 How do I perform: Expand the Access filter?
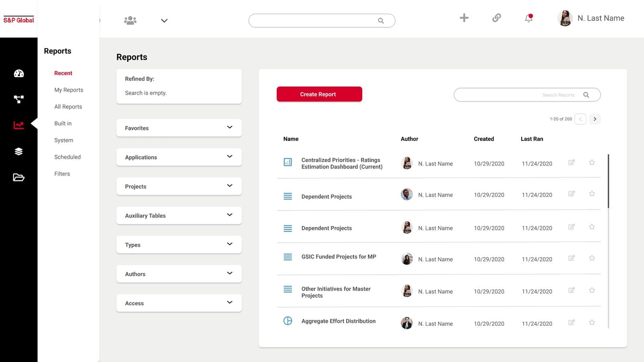point(179,303)
